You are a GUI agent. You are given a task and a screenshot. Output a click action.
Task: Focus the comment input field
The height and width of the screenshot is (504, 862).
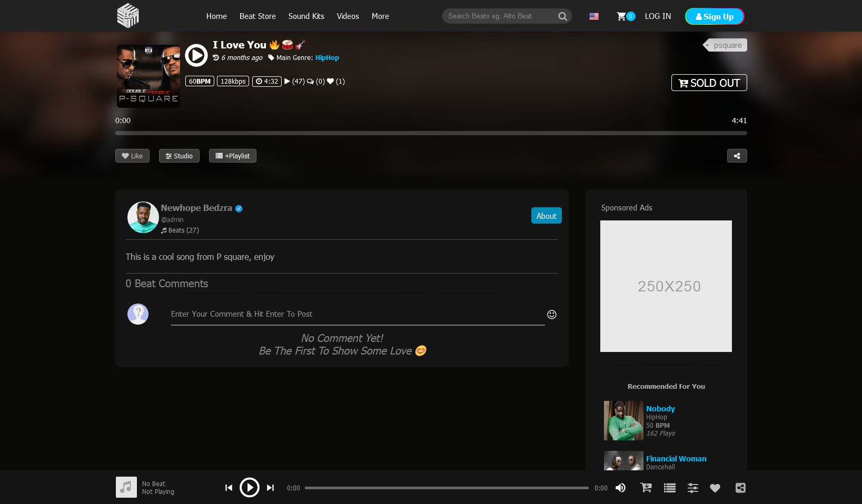click(x=358, y=314)
